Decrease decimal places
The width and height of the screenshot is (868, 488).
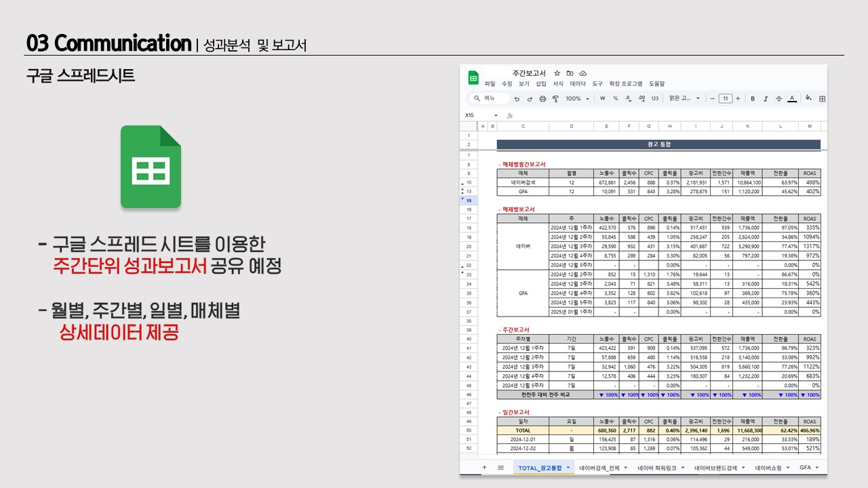pyautogui.click(x=628, y=99)
